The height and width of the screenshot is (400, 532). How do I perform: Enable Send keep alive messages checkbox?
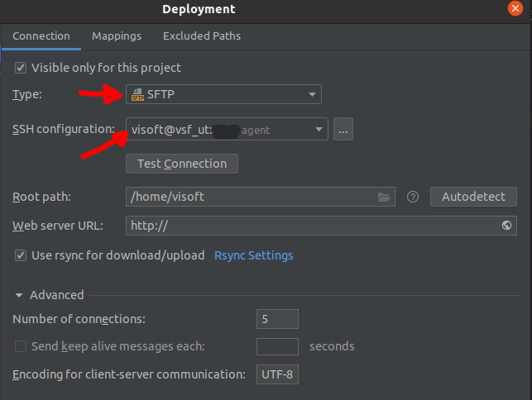21,346
